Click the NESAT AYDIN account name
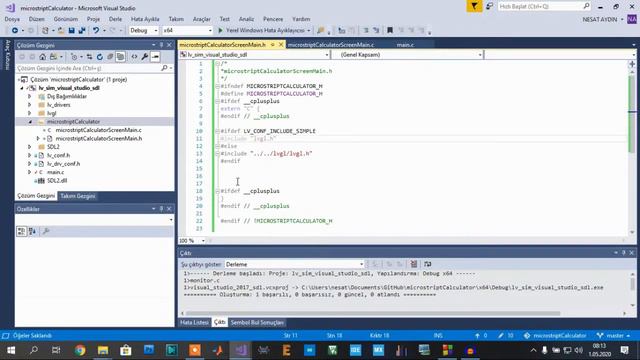Image resolution: width=640 pixels, height=360 pixels. tap(600, 20)
